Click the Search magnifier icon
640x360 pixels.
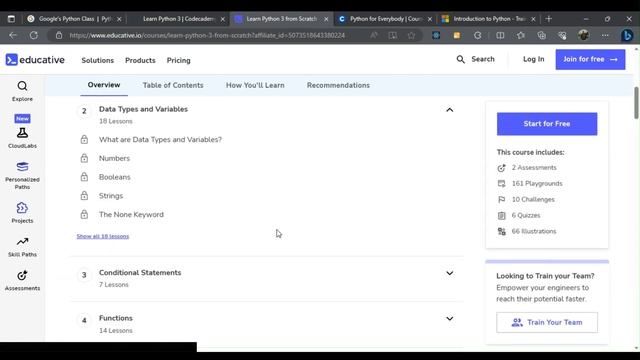(x=460, y=60)
